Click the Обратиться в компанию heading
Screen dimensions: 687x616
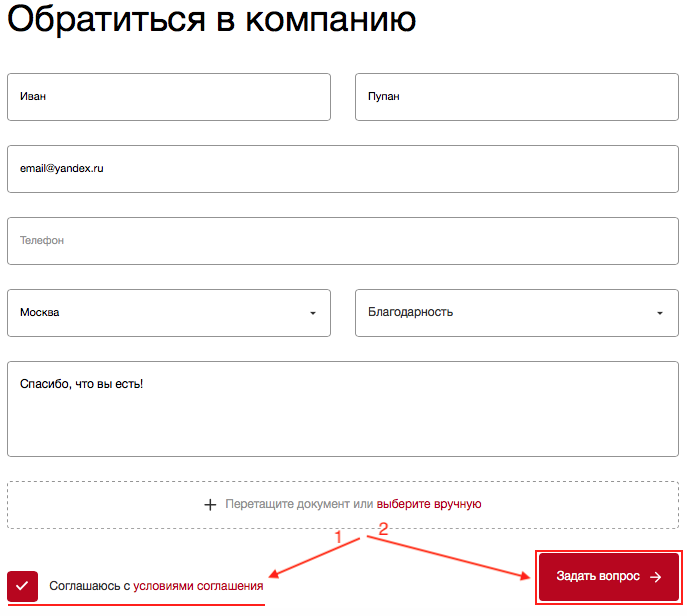point(212,18)
